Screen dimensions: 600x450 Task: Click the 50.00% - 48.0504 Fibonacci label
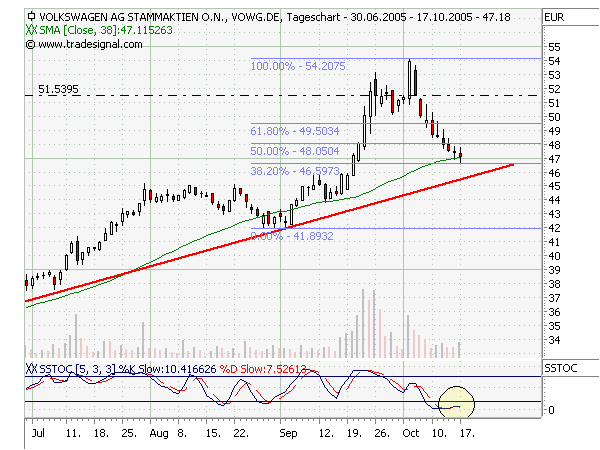click(295, 151)
